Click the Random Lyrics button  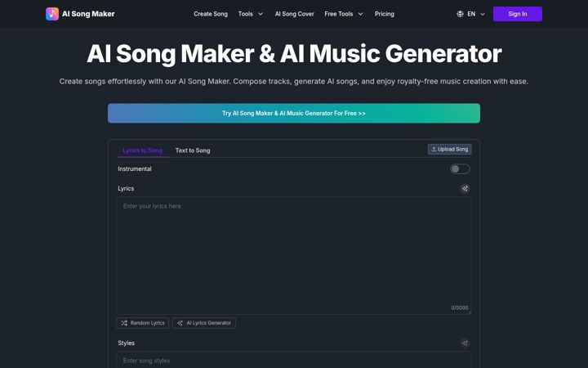[x=142, y=323]
